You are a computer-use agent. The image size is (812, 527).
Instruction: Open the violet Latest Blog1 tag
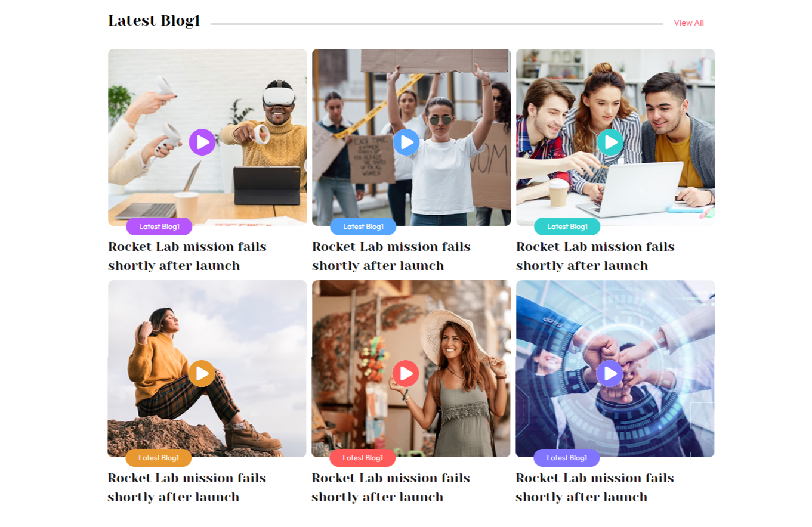click(x=567, y=458)
